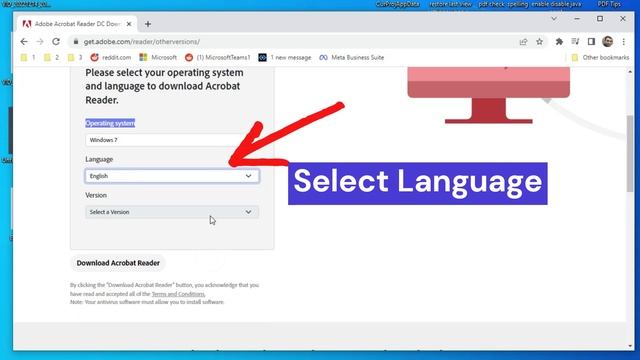
Task: Open the Chrome profile avatar
Action: [607, 42]
